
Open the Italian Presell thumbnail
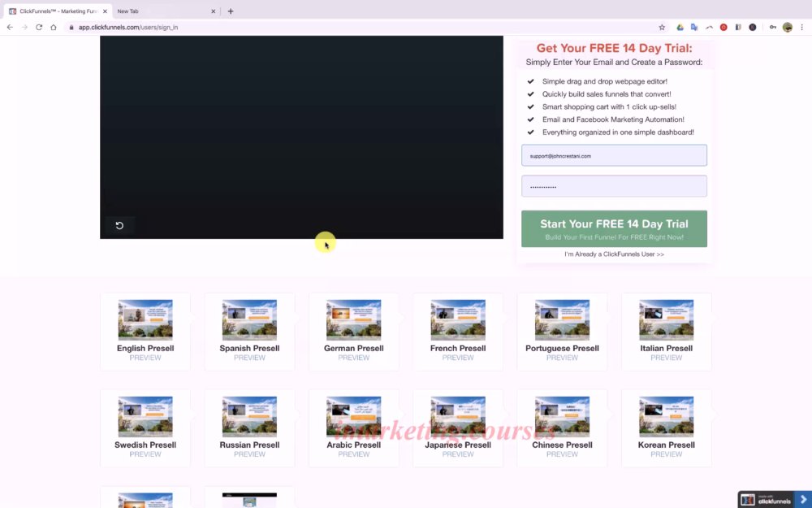666,319
